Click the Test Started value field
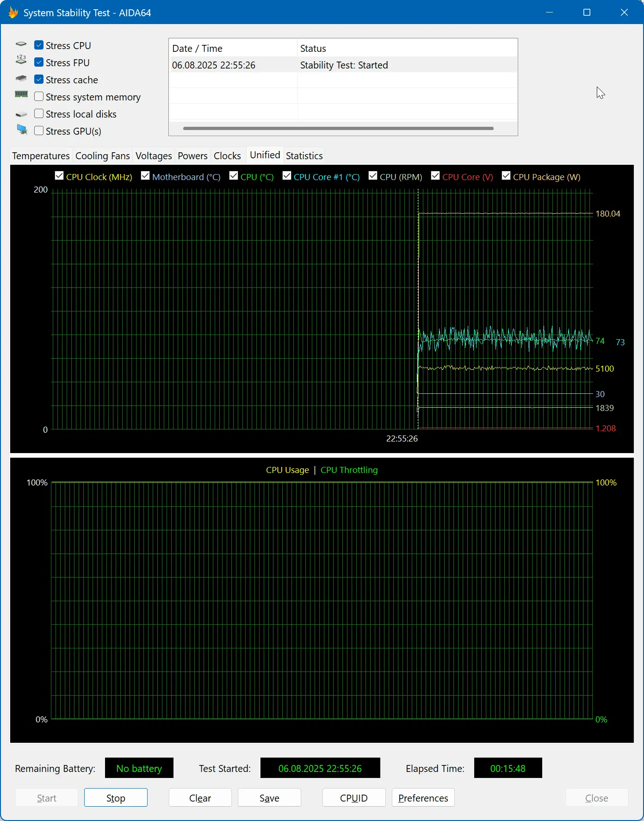The image size is (644, 821). click(x=320, y=768)
